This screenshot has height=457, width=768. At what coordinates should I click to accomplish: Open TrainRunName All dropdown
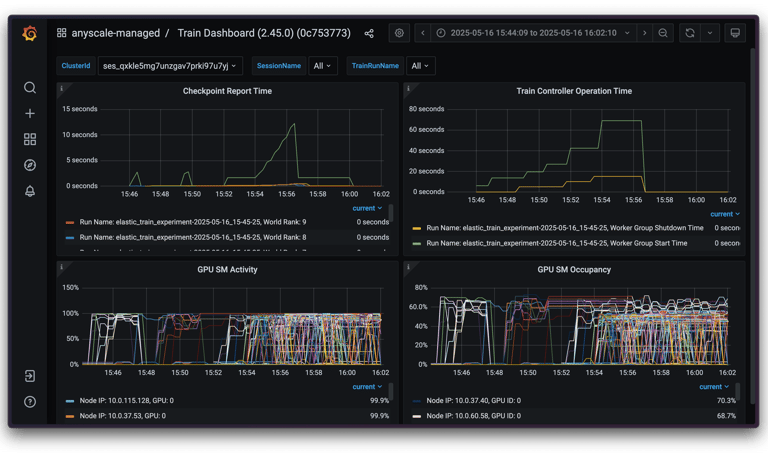pyautogui.click(x=420, y=66)
